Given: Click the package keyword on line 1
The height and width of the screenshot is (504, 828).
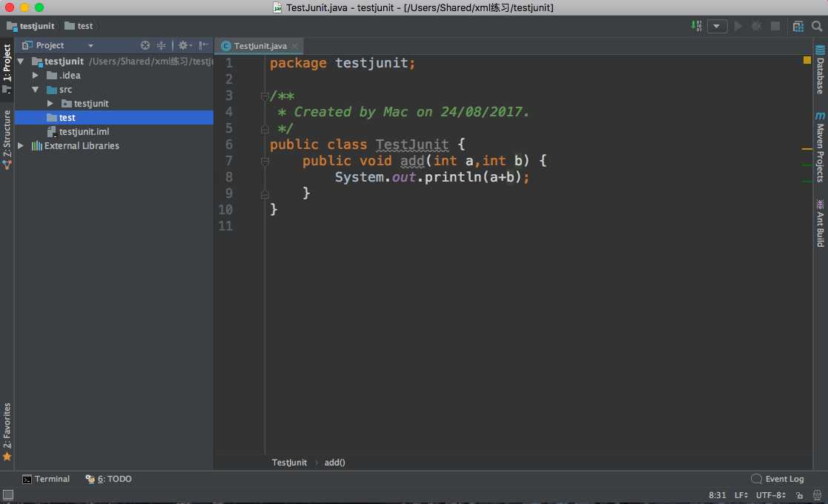Looking at the screenshot, I should coord(298,63).
